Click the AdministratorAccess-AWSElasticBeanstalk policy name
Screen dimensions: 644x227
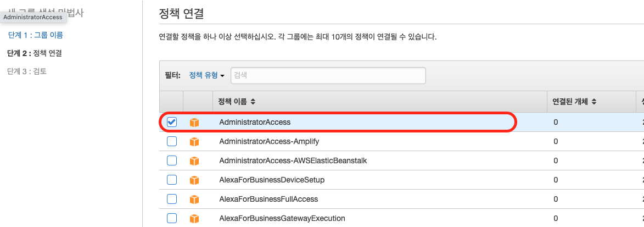[x=293, y=160]
